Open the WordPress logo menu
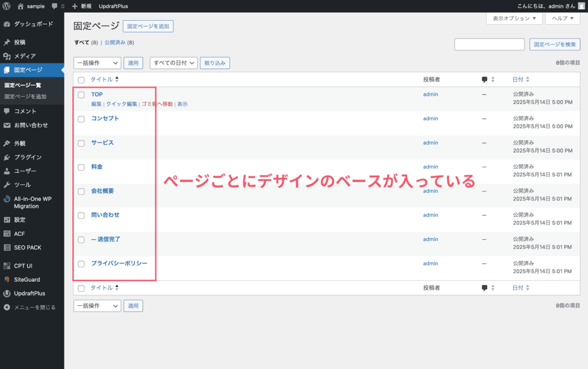The height and width of the screenshot is (369, 588). (x=6, y=6)
